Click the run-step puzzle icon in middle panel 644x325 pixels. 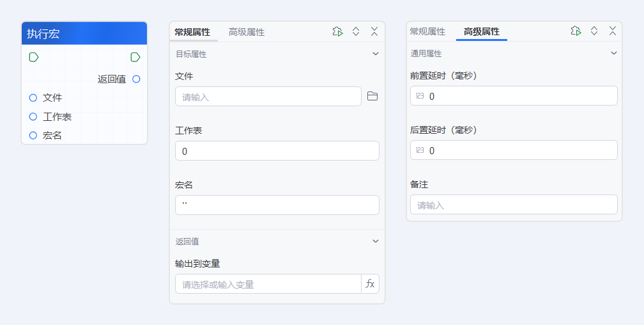tap(337, 32)
